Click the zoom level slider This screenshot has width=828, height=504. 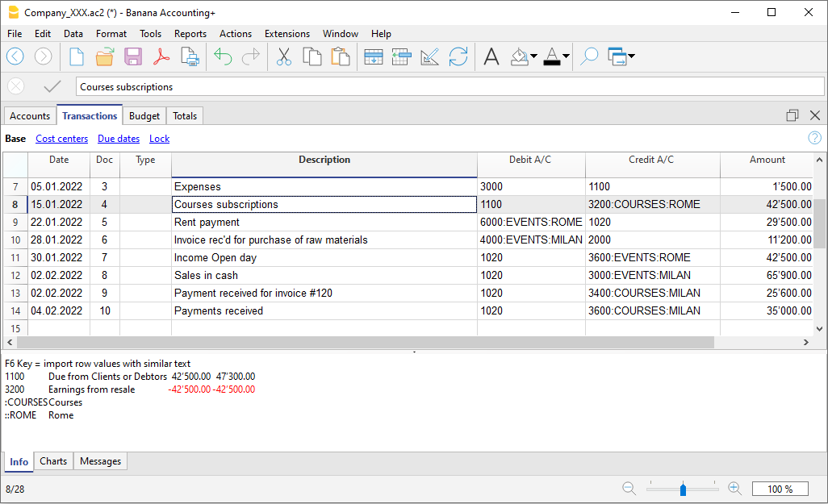click(x=683, y=489)
